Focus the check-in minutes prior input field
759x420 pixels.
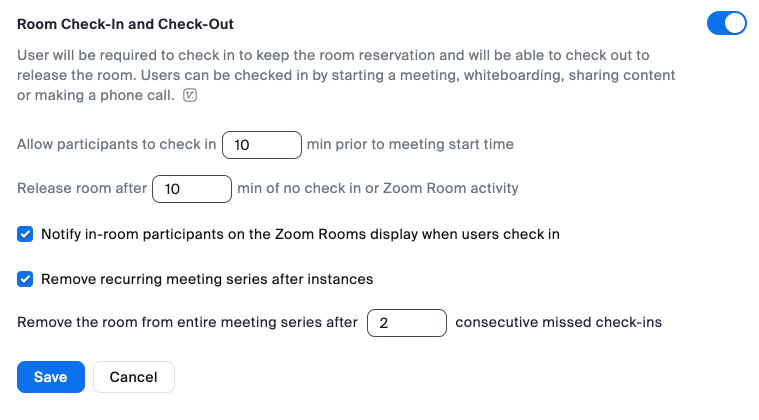tap(262, 145)
